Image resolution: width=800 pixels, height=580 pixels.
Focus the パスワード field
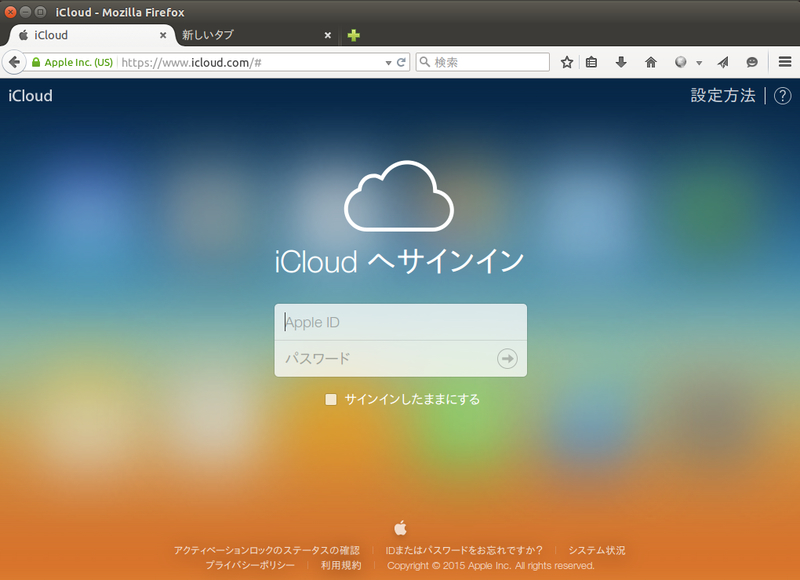(x=385, y=359)
